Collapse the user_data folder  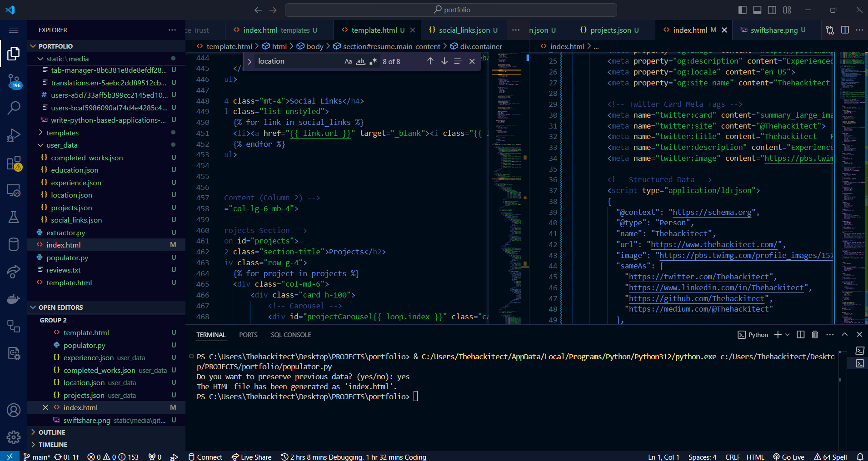107,145
